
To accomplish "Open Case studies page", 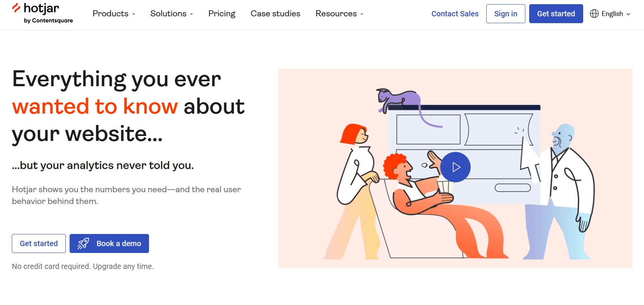I will [275, 14].
